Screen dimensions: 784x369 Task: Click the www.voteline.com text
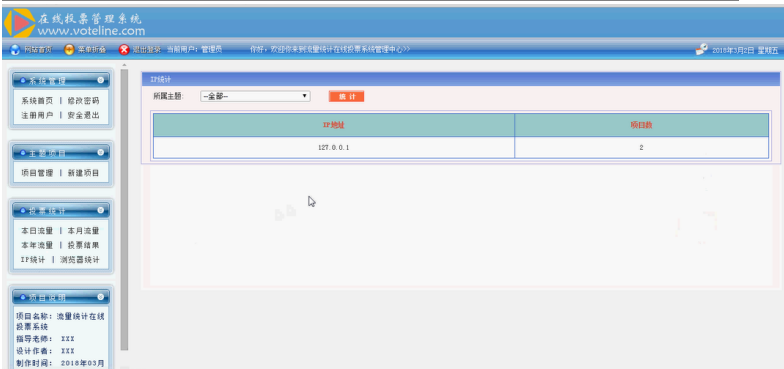coord(91,31)
